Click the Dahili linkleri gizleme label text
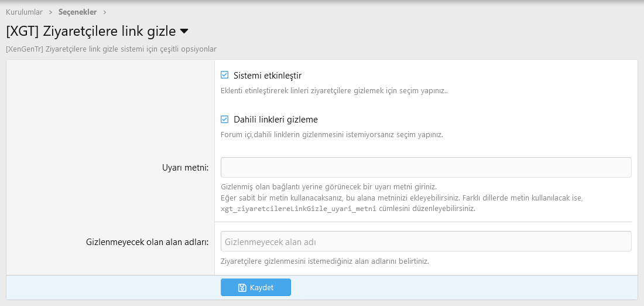644x306 pixels. coord(275,120)
